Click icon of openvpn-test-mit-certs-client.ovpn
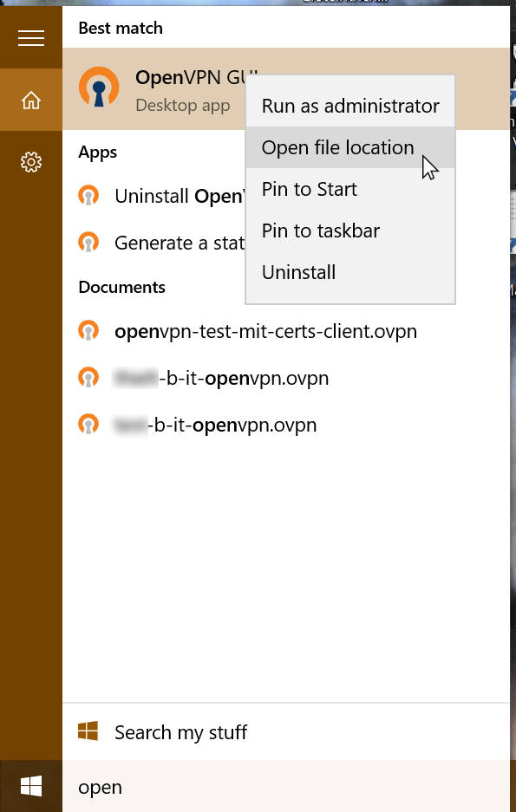 (88, 331)
